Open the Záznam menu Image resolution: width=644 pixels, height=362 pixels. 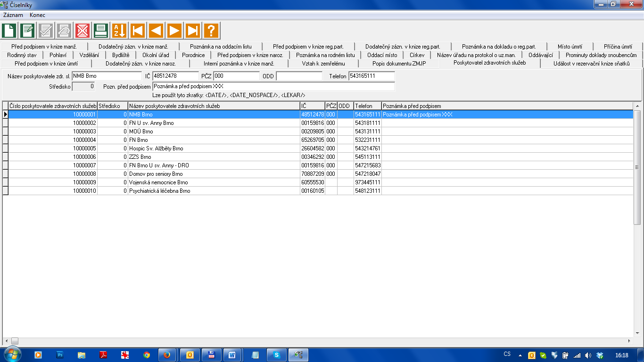pyautogui.click(x=13, y=15)
